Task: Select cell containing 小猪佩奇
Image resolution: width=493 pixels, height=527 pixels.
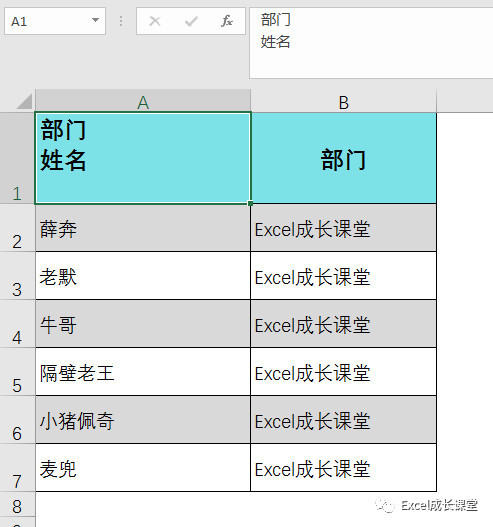Action: click(143, 420)
